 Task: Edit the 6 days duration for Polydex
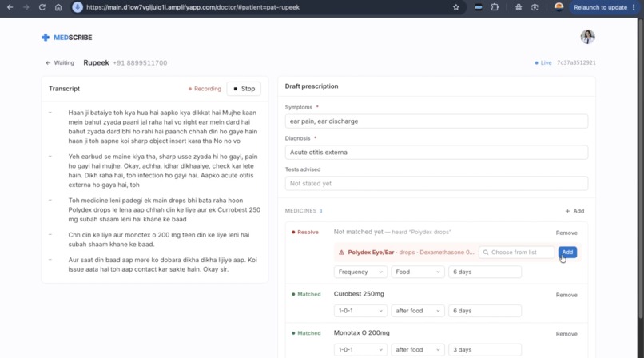[x=485, y=272]
